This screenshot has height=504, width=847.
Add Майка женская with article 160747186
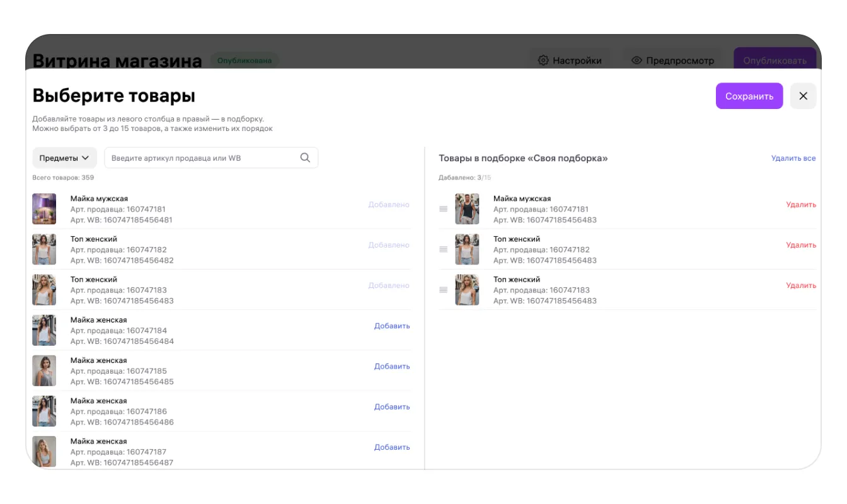[391, 406]
